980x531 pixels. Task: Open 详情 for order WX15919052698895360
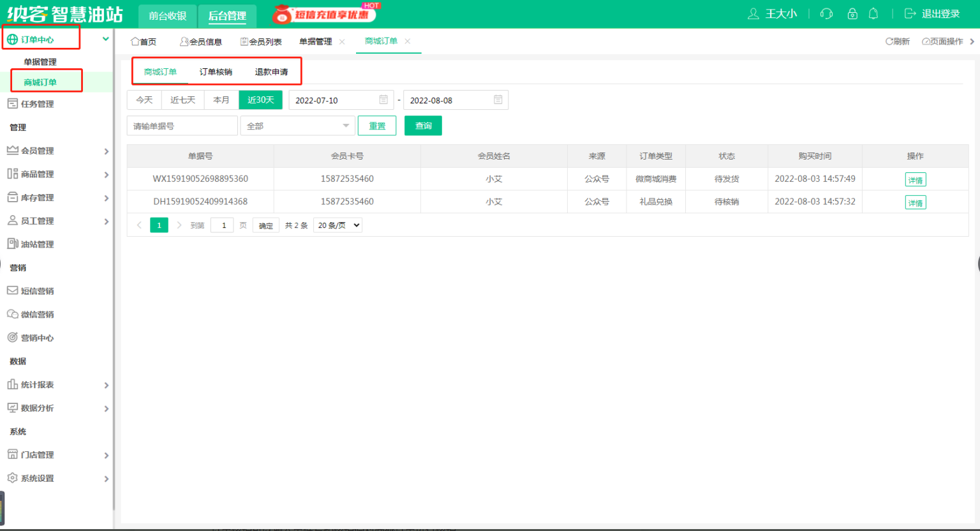pos(915,180)
